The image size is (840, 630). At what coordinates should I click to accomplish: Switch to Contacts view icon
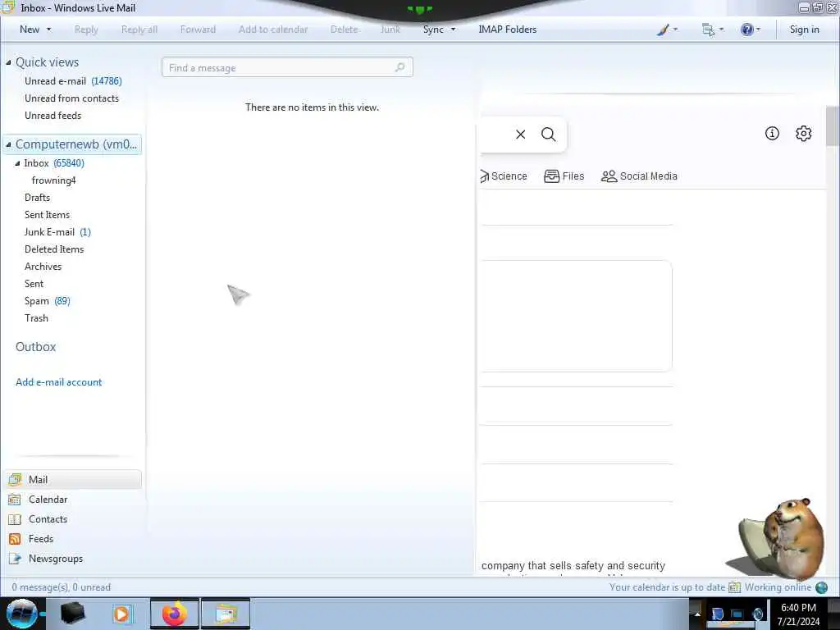15,519
